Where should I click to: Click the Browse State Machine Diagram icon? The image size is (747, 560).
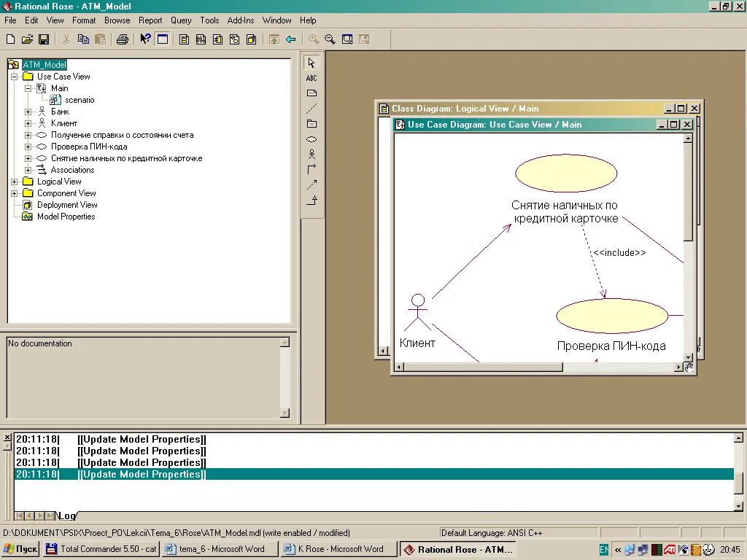[x=234, y=39]
